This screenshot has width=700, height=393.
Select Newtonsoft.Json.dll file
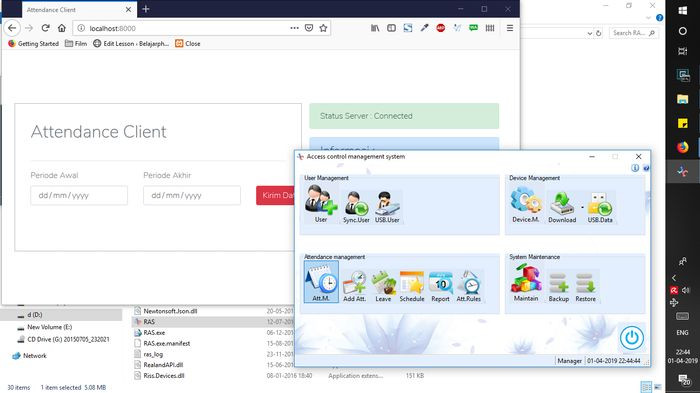coord(170,311)
